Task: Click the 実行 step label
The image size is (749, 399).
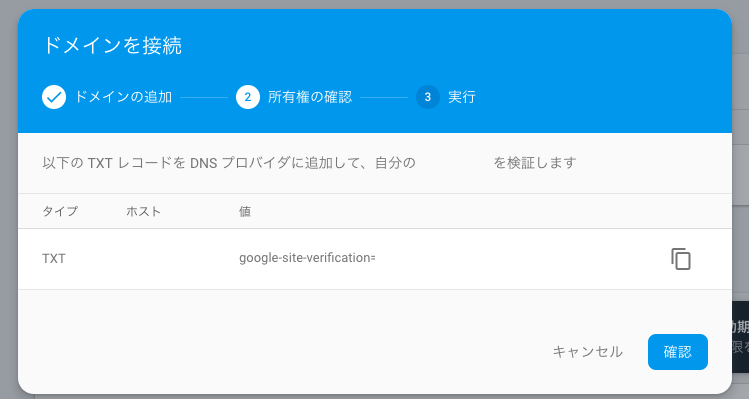Action: [461, 97]
